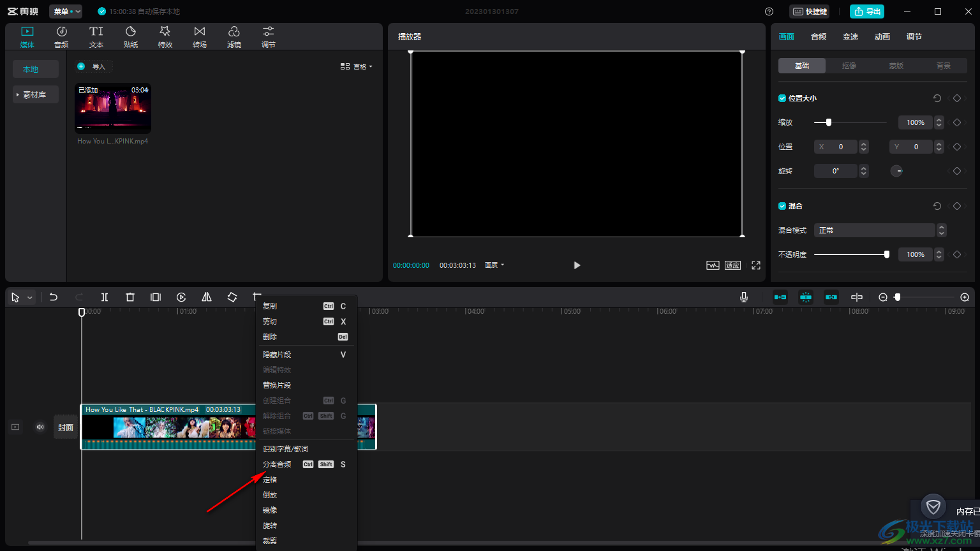Open the help question mark icon in title bar
Screen dimensions: 980x551
pyautogui.click(x=769, y=11)
